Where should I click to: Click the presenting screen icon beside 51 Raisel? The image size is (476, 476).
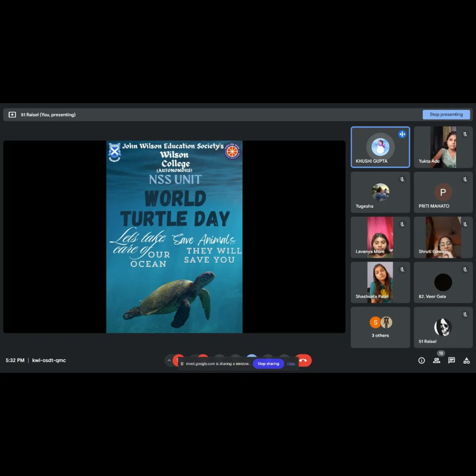click(x=12, y=114)
